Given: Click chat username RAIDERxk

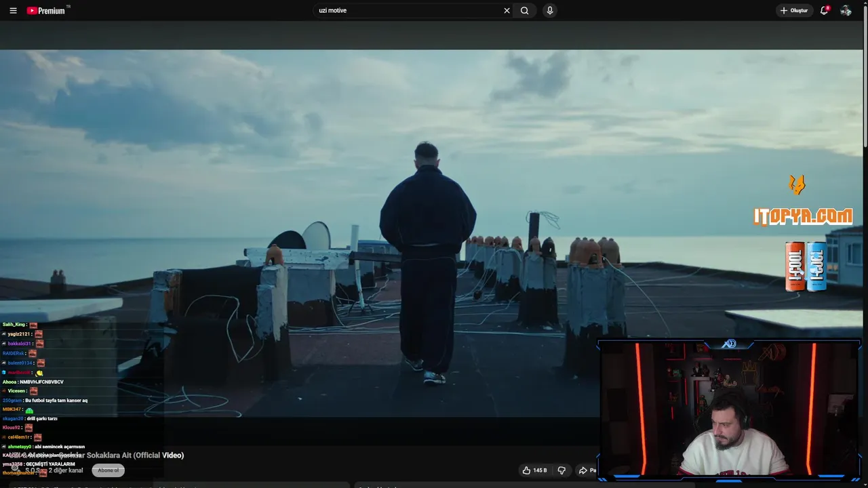Looking at the screenshot, I should coord(13,353).
